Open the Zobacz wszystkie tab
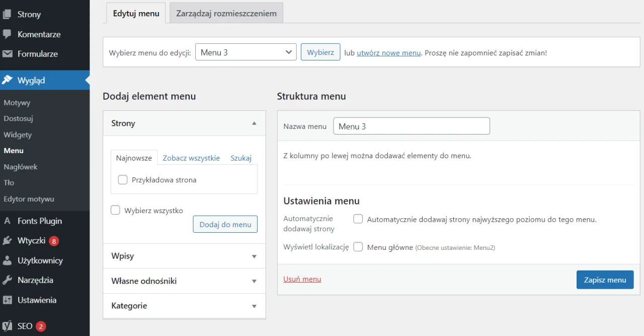Image resolution: width=644 pixels, height=336 pixels. coord(191,158)
